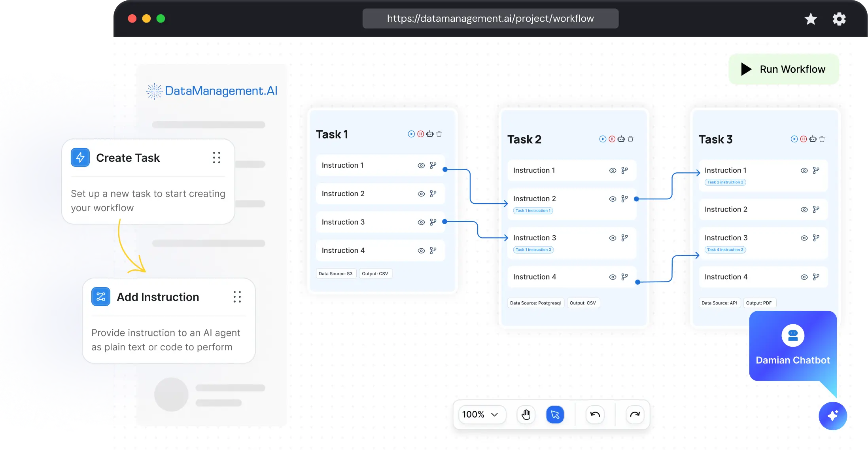This screenshot has width=868, height=450.
Task: Click the redo arrow
Action: coord(635,414)
